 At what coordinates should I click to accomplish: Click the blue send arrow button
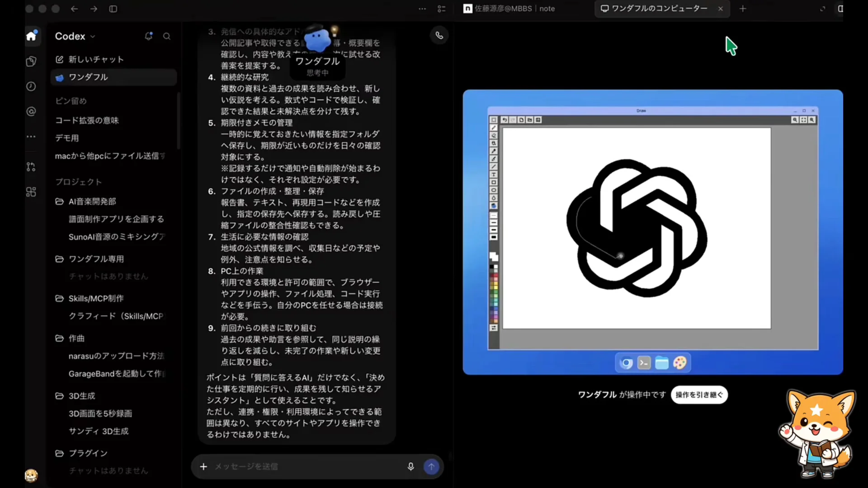point(431,466)
